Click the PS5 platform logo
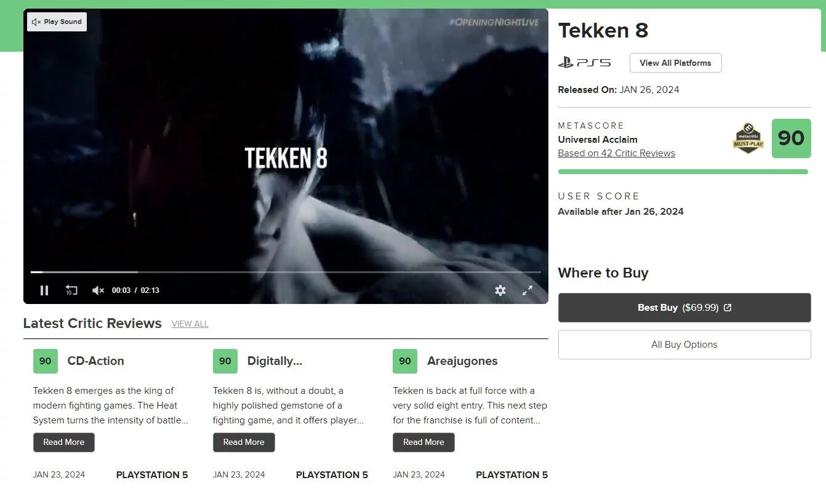 click(x=584, y=63)
